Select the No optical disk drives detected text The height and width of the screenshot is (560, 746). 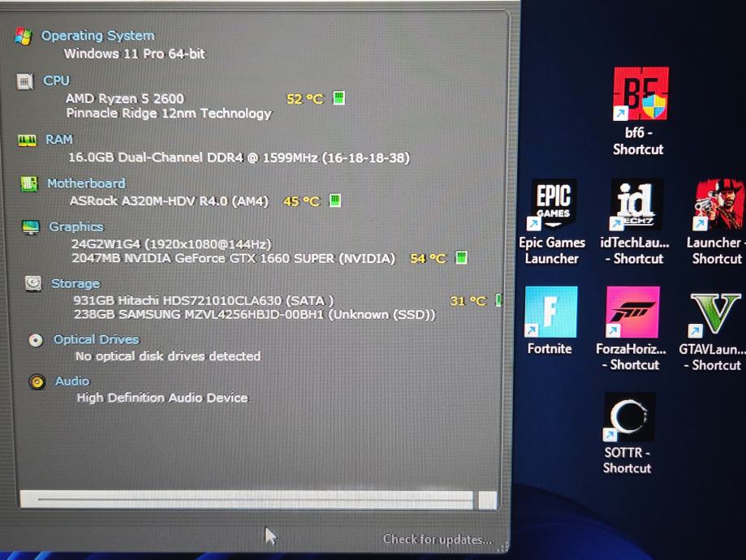coord(168,356)
